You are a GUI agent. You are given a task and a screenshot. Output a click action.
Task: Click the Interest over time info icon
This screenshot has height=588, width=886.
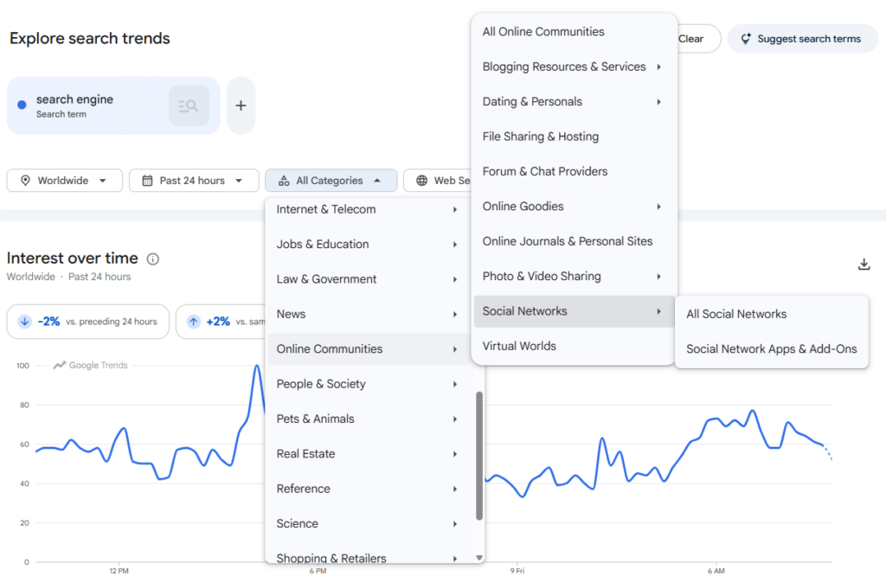point(152,259)
